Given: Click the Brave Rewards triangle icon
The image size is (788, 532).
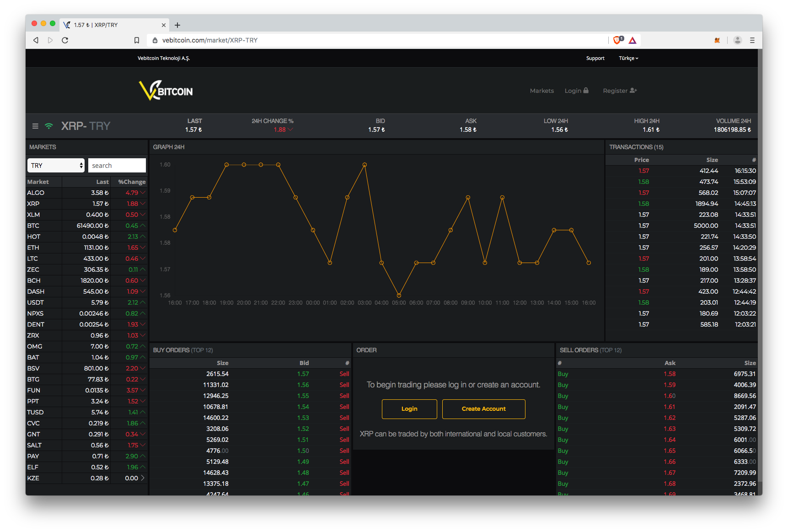Looking at the screenshot, I should coord(633,40).
